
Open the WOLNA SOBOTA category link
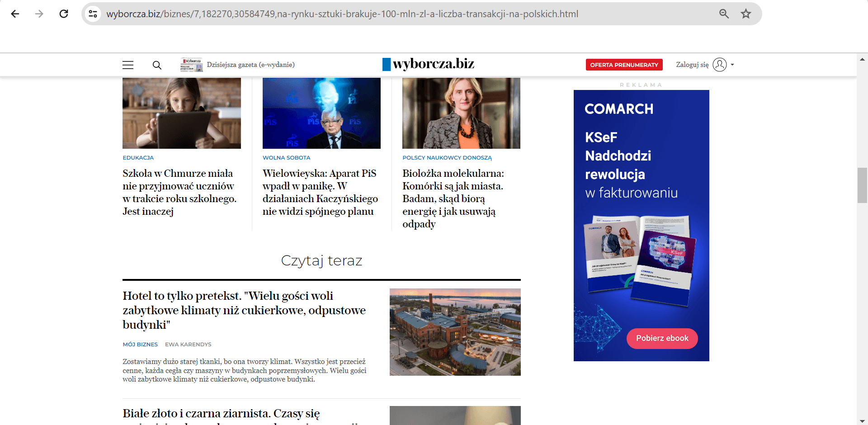(x=287, y=158)
